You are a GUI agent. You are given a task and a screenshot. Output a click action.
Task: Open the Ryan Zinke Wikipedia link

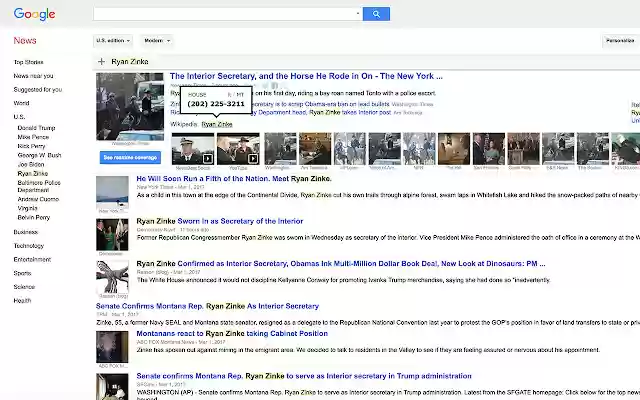click(217, 124)
